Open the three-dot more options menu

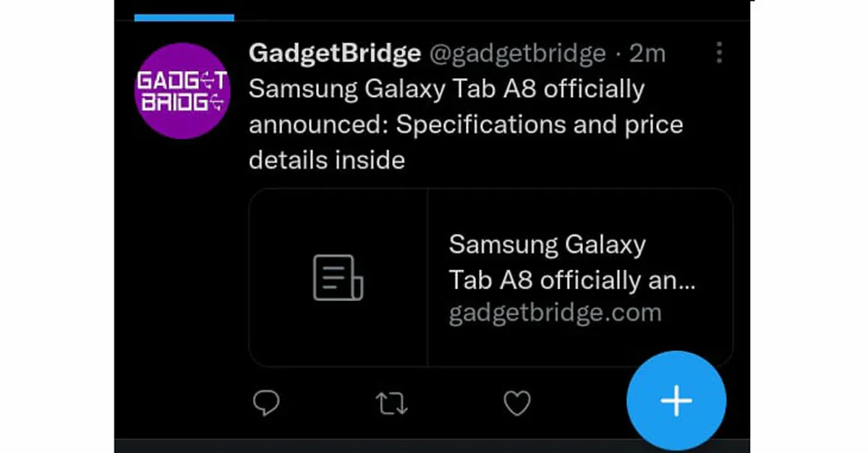[718, 53]
